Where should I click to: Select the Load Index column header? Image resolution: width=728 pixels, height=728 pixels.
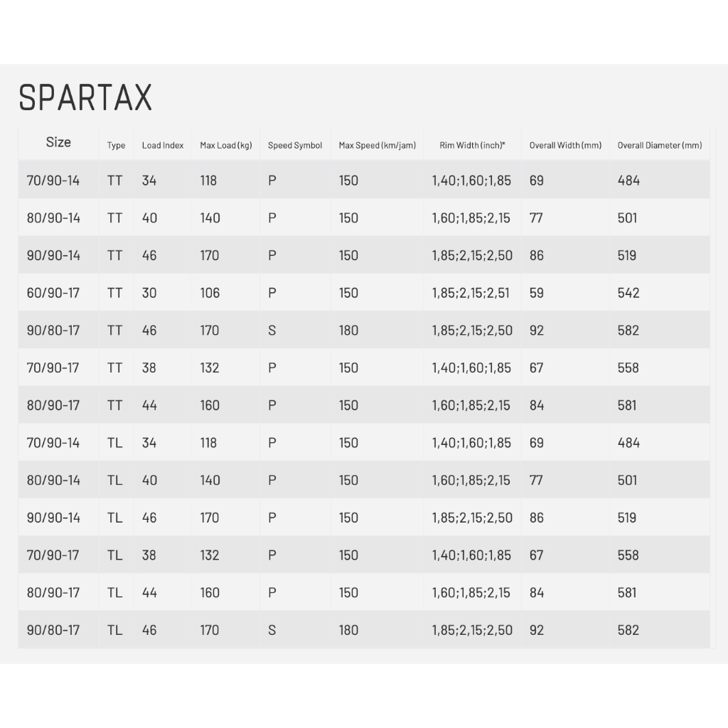pos(163,146)
